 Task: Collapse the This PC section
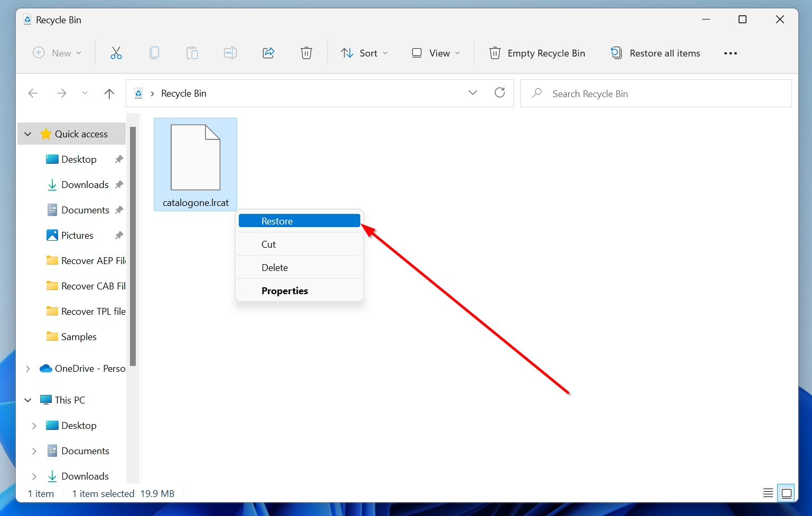tap(27, 400)
